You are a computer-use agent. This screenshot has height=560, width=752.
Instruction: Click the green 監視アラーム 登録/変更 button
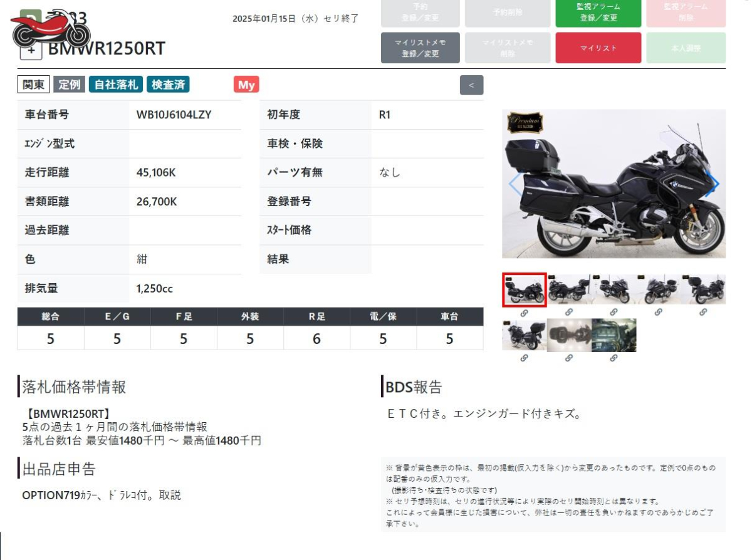(598, 13)
